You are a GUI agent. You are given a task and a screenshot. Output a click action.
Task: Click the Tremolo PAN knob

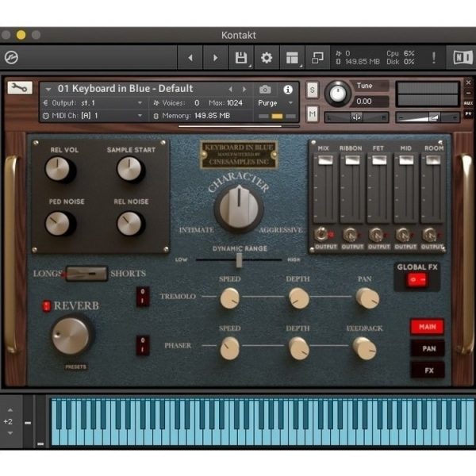(x=367, y=298)
